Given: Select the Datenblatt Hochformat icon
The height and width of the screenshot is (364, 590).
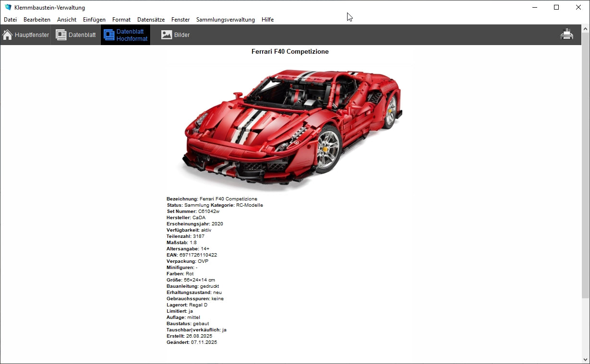Looking at the screenshot, I should click(x=109, y=35).
